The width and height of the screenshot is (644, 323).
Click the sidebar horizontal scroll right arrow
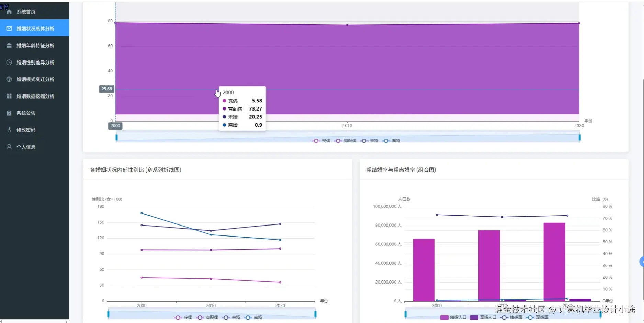point(66,322)
